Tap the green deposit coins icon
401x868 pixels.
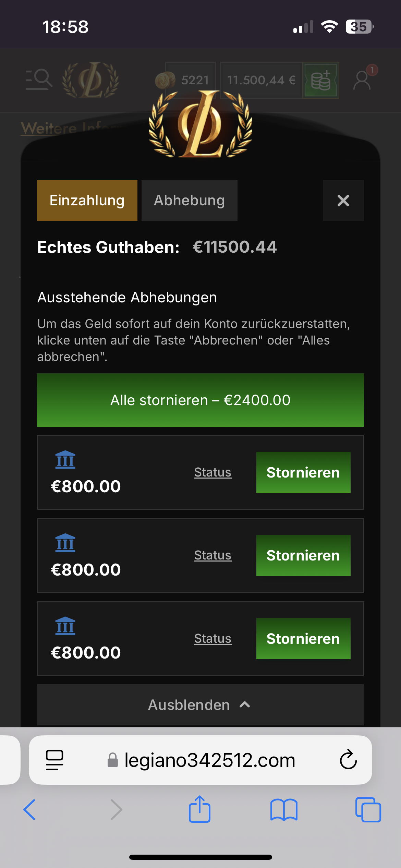coord(321,80)
